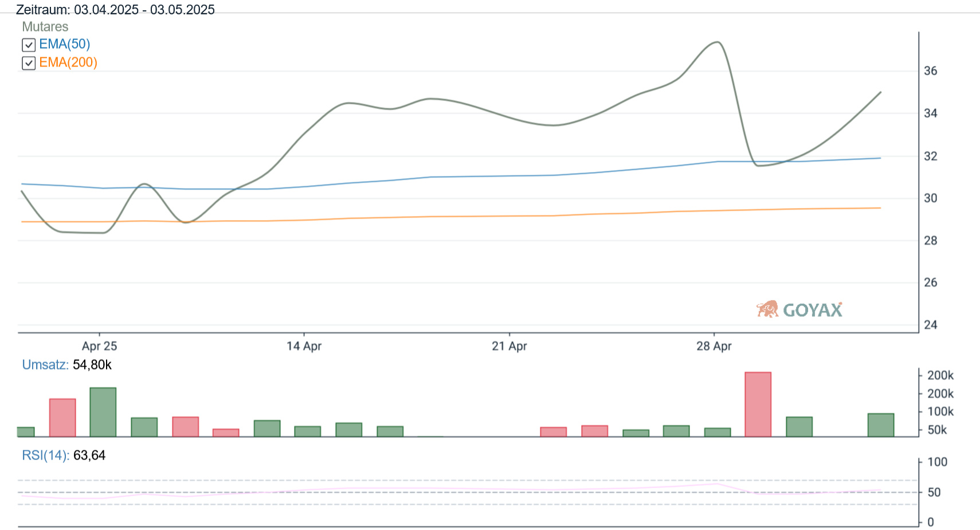This screenshot has height=530, width=980.
Task: Click the EMA(200) legend label
Action: (x=68, y=62)
